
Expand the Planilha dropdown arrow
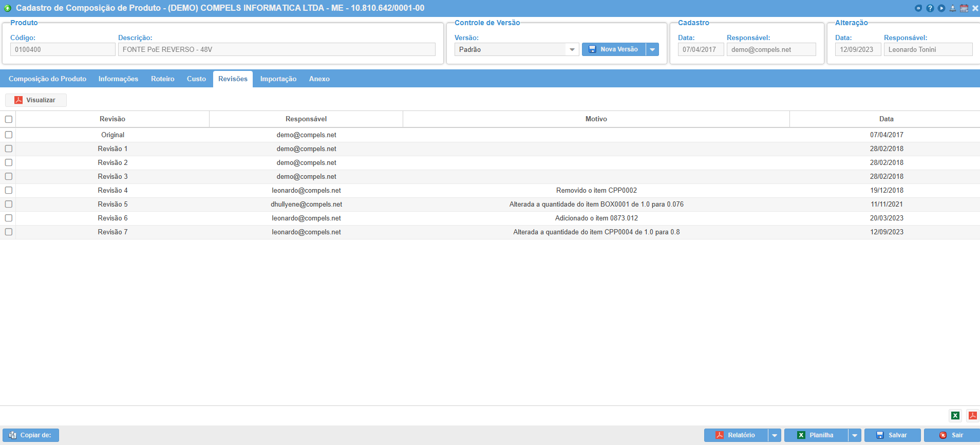click(855, 435)
